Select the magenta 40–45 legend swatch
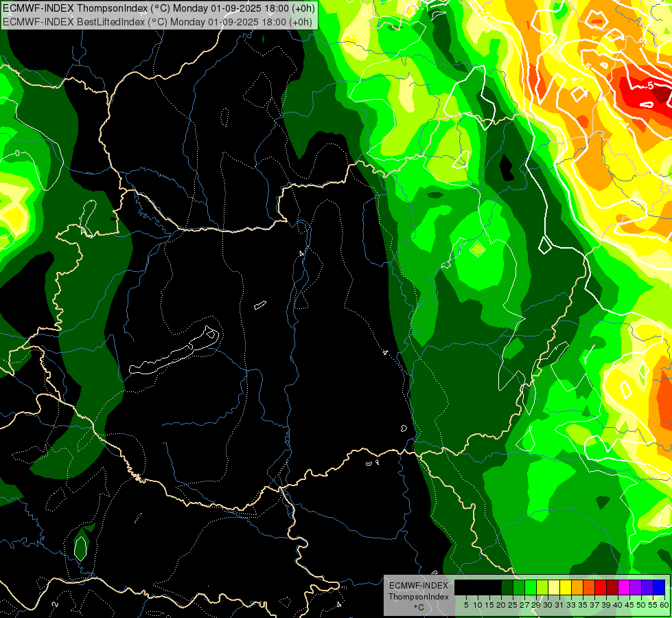 [624, 587]
